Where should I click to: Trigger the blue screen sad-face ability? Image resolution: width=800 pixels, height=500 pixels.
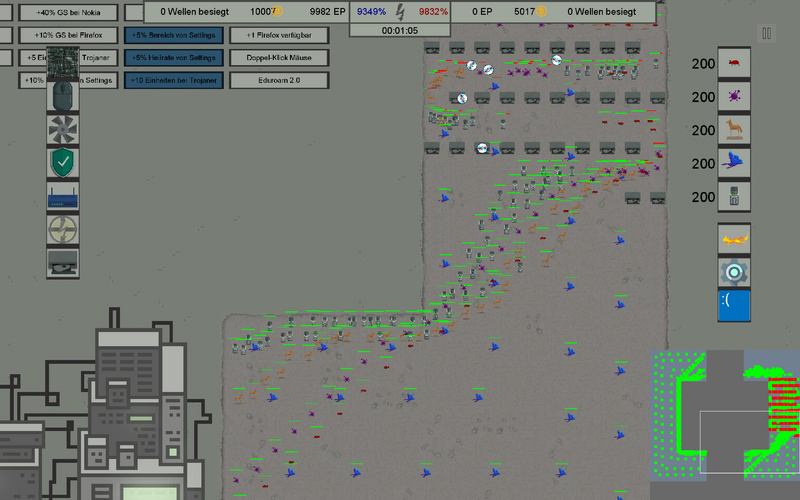(x=735, y=305)
